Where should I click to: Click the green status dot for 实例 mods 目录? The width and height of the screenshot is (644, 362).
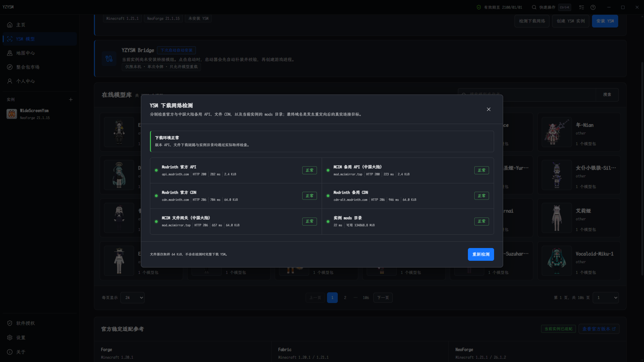[328, 222]
